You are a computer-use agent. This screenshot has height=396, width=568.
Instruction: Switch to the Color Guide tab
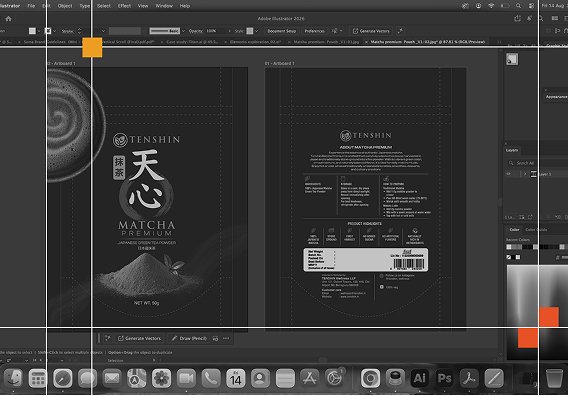536,230
